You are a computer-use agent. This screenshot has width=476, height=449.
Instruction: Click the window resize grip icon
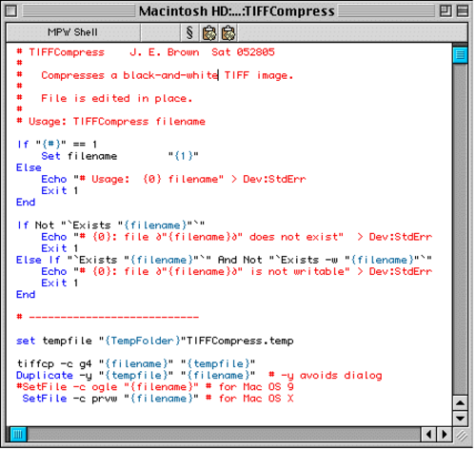(462, 436)
